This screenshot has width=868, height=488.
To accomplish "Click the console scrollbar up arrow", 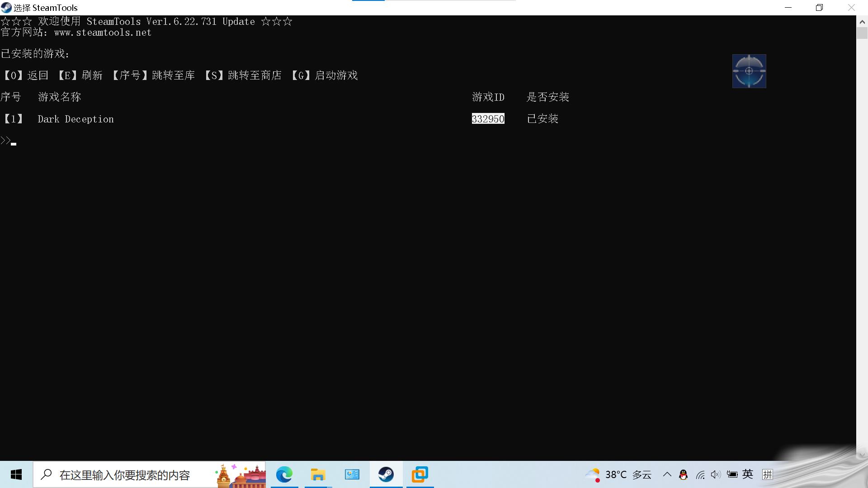I will pyautogui.click(x=862, y=21).
